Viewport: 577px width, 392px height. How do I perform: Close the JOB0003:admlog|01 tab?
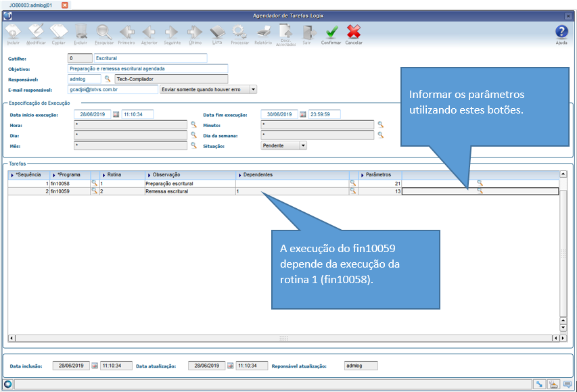point(65,5)
